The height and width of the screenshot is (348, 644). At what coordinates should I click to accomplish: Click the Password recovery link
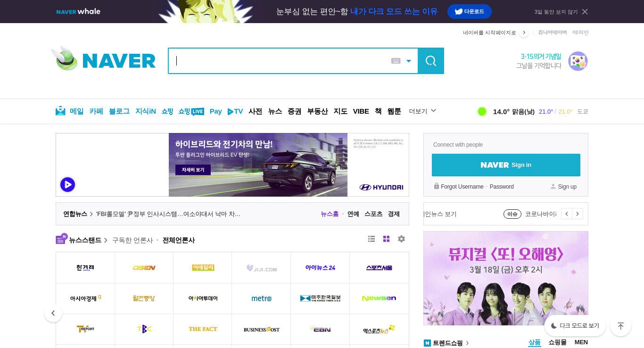point(502,187)
